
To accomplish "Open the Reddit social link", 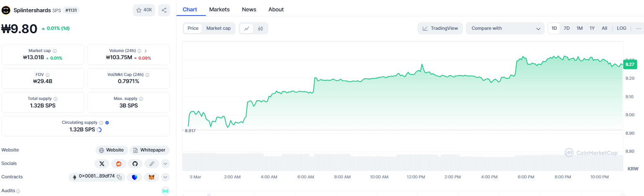I will (119, 164).
